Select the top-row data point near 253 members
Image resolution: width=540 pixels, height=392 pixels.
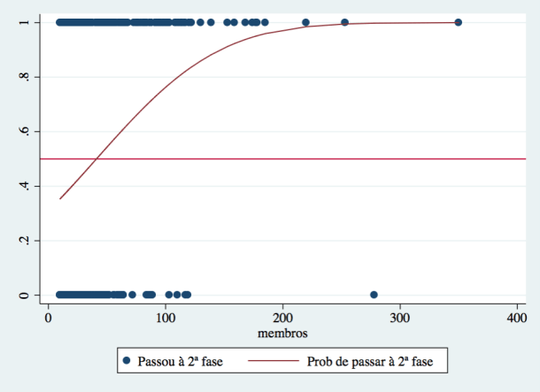point(344,22)
